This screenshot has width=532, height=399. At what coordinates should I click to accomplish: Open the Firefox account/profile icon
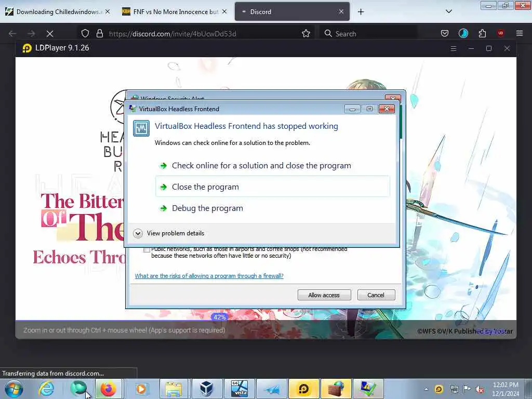(463, 33)
